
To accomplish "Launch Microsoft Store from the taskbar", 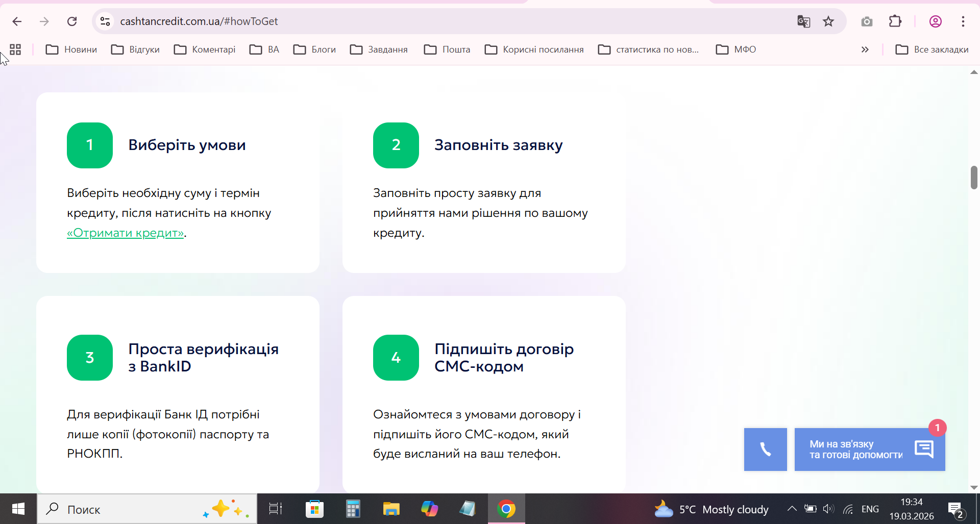I will (x=314, y=509).
